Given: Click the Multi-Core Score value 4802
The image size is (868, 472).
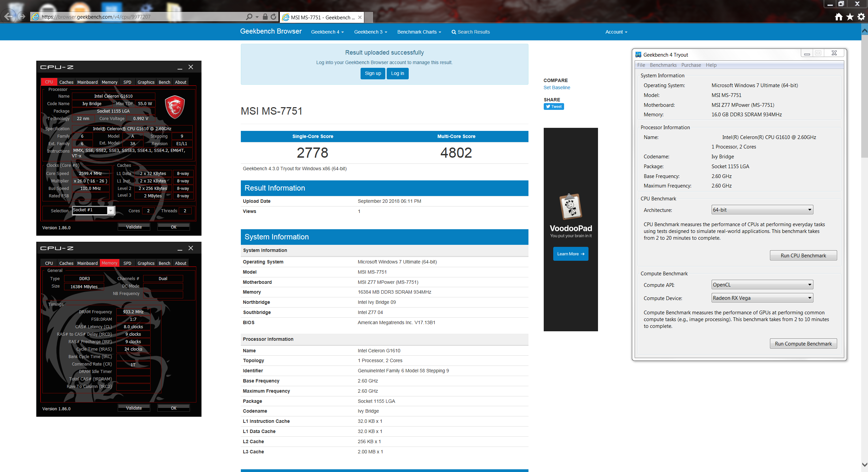Looking at the screenshot, I should pos(456,153).
